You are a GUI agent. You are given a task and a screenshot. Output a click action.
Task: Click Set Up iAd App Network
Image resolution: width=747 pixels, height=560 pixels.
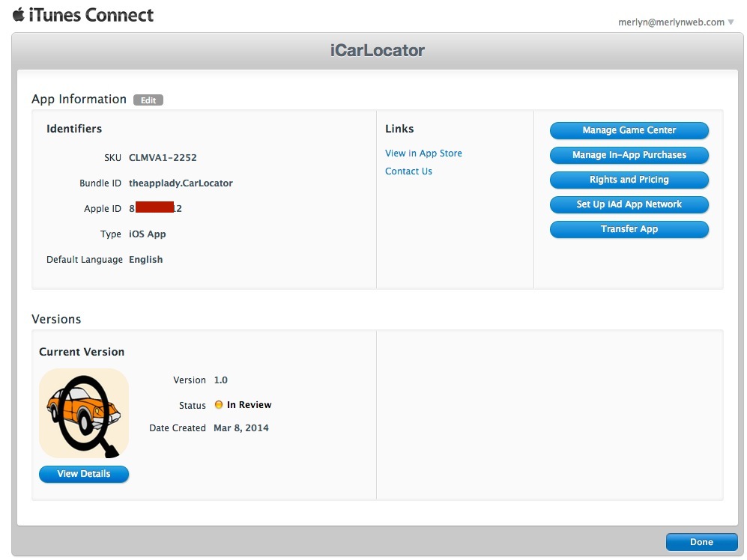point(629,205)
